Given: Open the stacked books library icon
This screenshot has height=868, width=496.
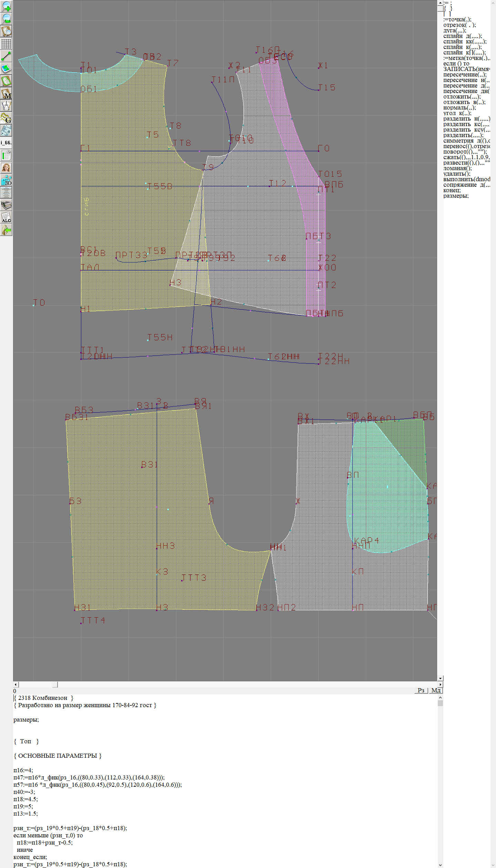Looking at the screenshot, I should (6, 205).
